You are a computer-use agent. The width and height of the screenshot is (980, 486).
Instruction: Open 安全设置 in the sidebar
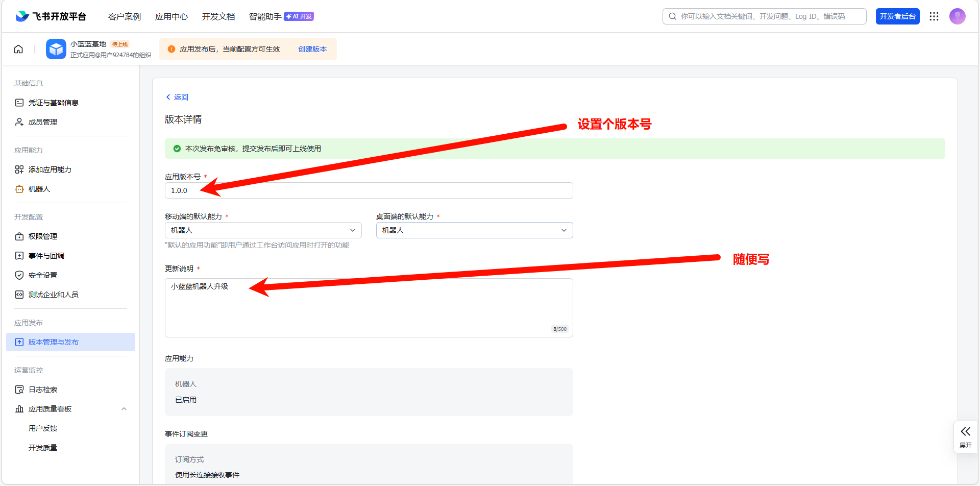tap(43, 275)
